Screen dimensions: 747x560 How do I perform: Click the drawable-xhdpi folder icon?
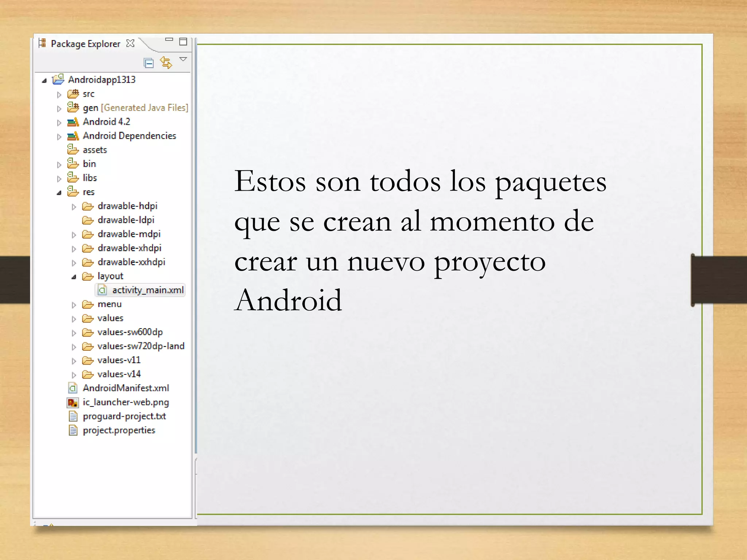point(88,248)
